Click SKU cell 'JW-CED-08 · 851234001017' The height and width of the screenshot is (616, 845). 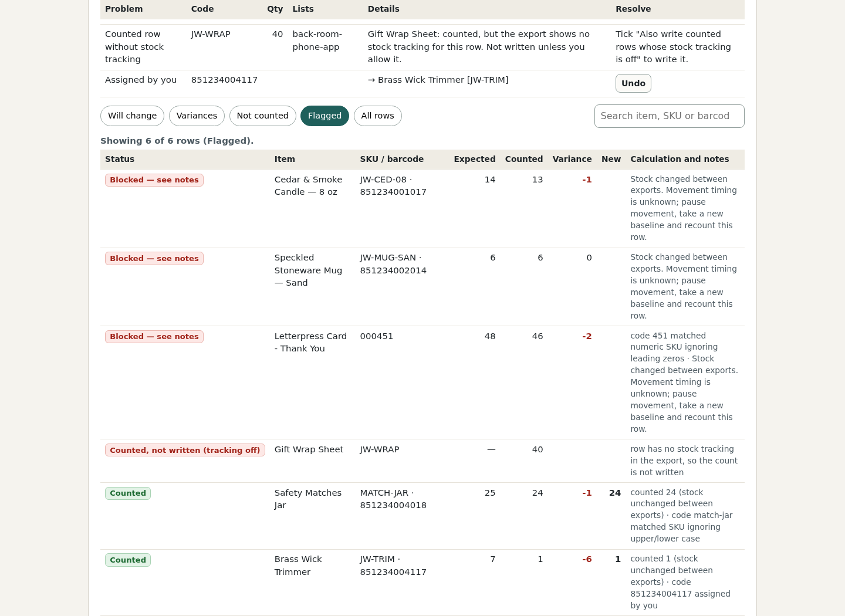393,186
